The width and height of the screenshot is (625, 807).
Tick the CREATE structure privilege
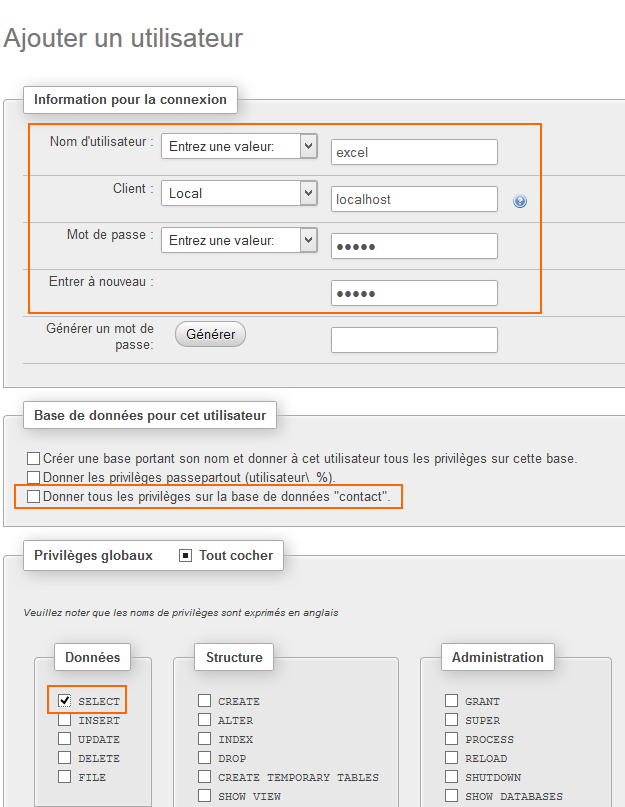pos(204,701)
